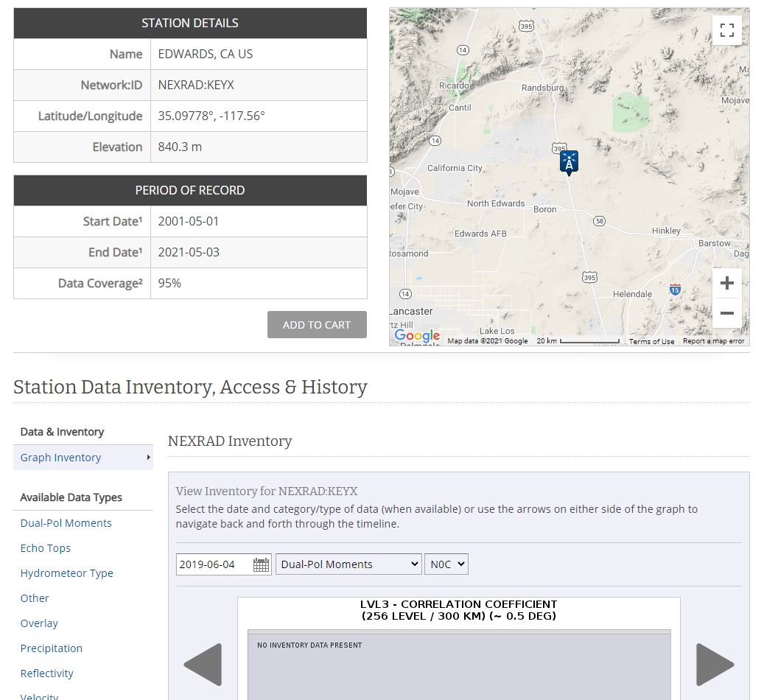Go to previous inventory graph with left arrow
This screenshot has height=700, width=764.
coord(203,665)
